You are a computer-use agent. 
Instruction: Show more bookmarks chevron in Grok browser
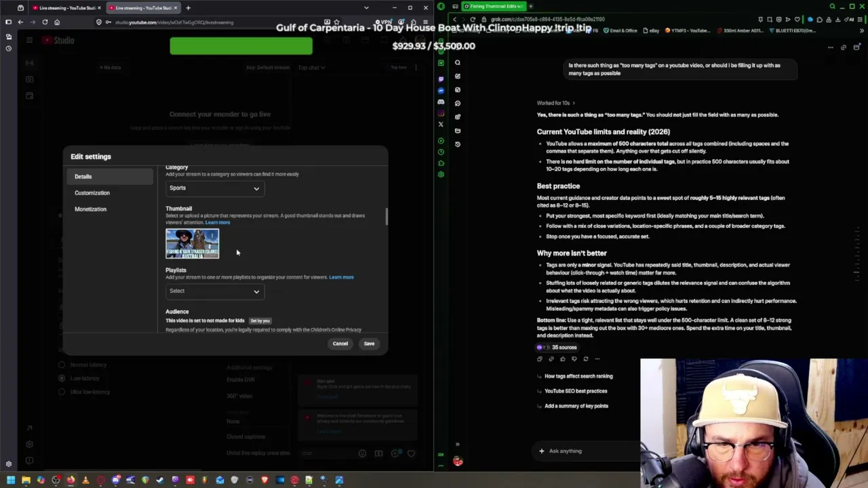863,30
